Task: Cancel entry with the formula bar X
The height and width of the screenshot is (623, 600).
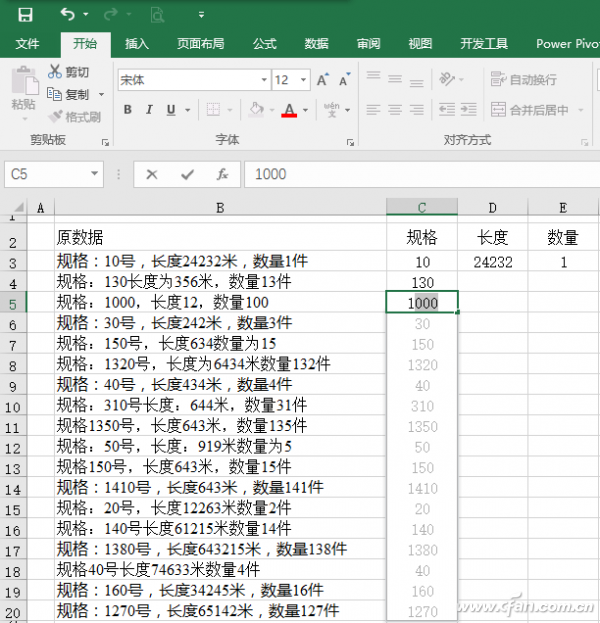Action: coord(152,174)
